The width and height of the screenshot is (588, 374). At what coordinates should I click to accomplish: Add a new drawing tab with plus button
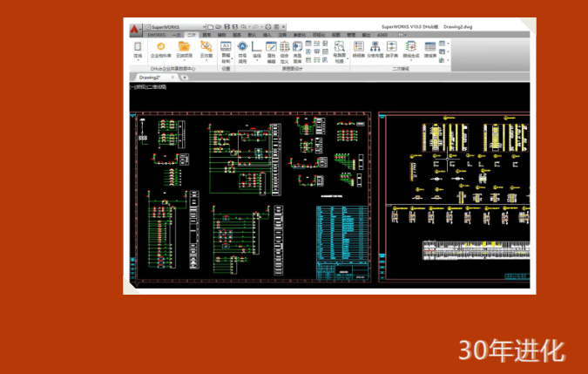pos(185,78)
